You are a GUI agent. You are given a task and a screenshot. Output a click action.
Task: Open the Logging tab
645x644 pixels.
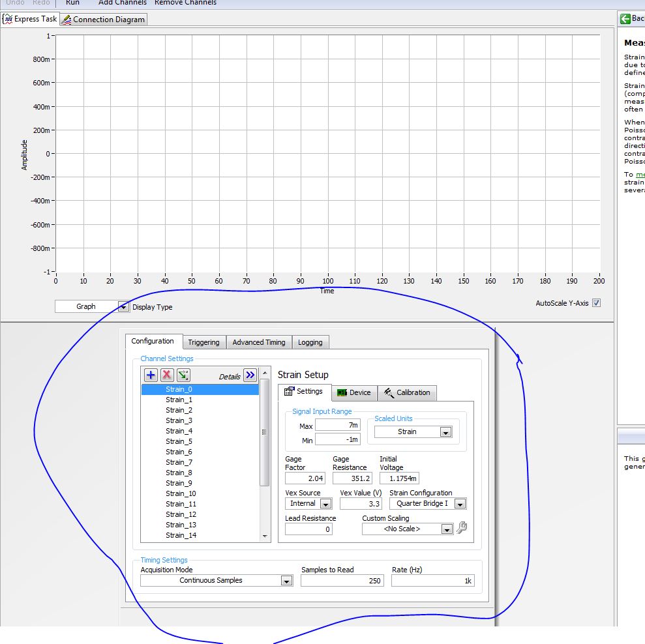click(x=310, y=342)
